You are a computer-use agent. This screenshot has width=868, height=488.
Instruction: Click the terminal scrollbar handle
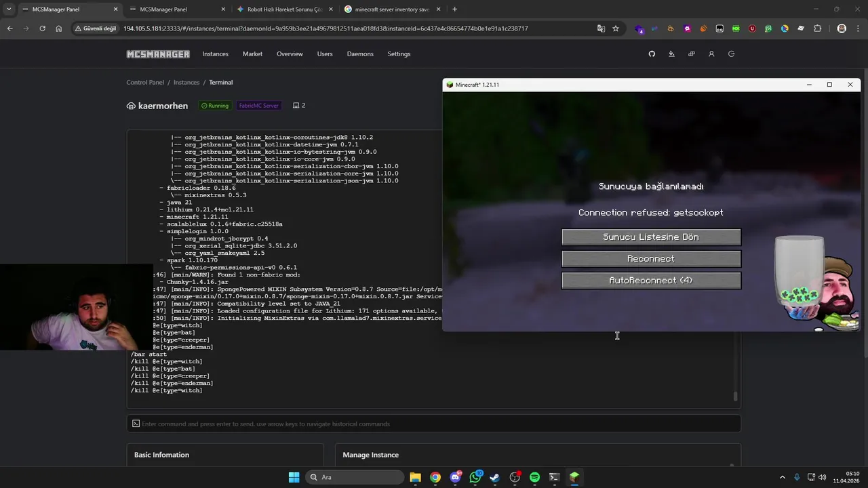735,396
